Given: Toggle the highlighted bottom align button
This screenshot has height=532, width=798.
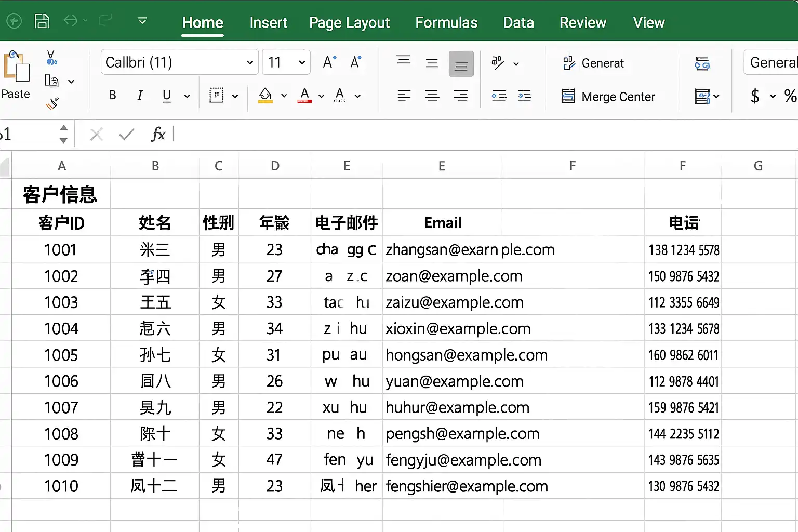Looking at the screenshot, I should point(461,64).
